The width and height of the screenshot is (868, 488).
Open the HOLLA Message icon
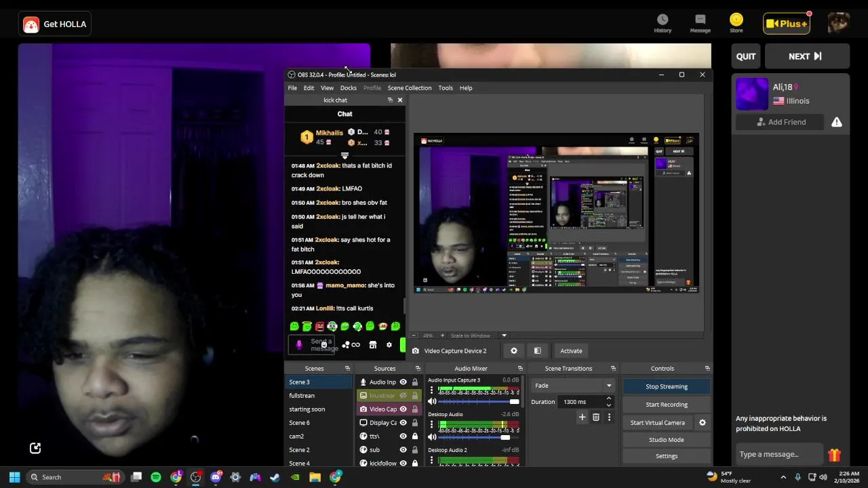[x=700, y=23]
